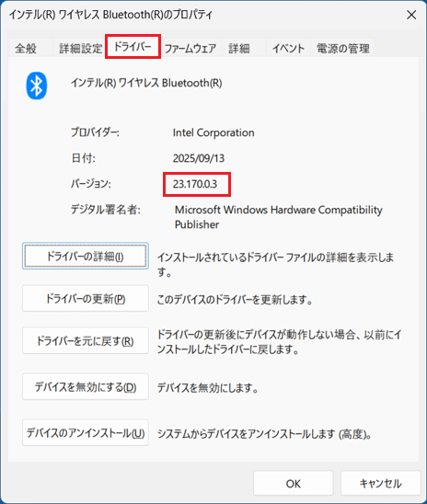Open the 詳細設定 tab
The image size is (427, 504).
pyautogui.click(x=80, y=49)
